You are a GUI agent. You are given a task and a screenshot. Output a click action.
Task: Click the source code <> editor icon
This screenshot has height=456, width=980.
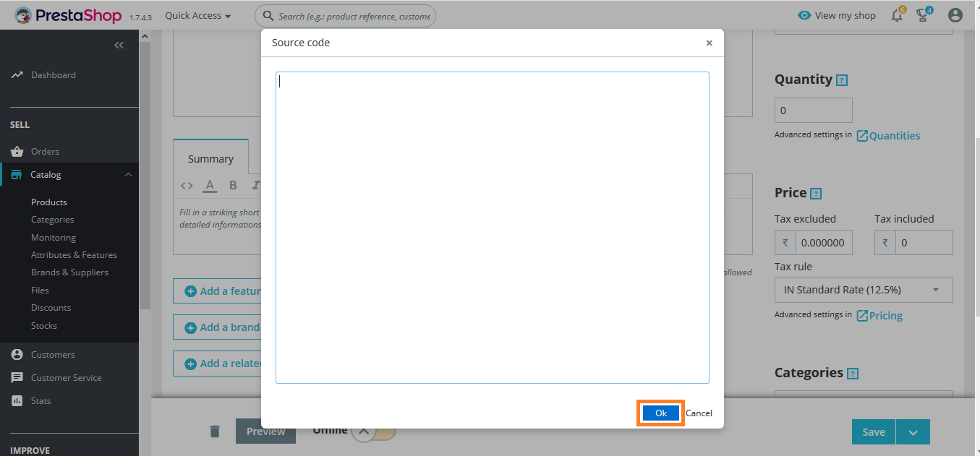click(187, 186)
